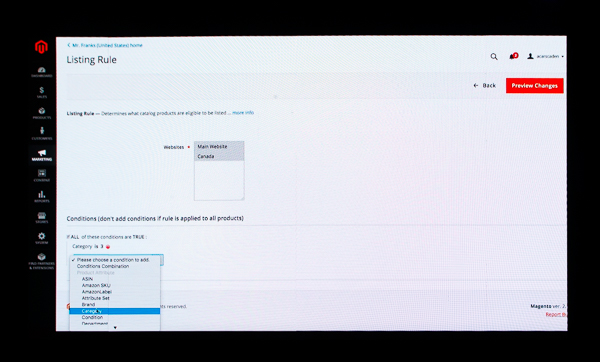Open the Customers sidebar section
600x362 pixels.
(42, 134)
